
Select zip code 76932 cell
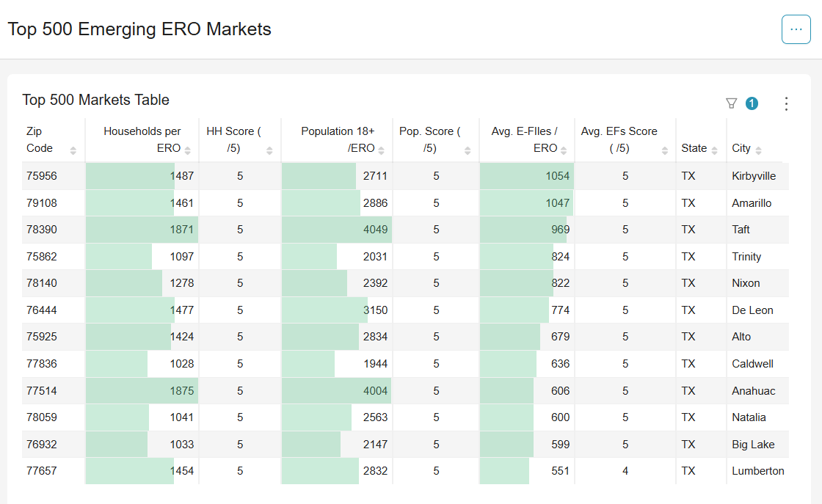coord(53,445)
